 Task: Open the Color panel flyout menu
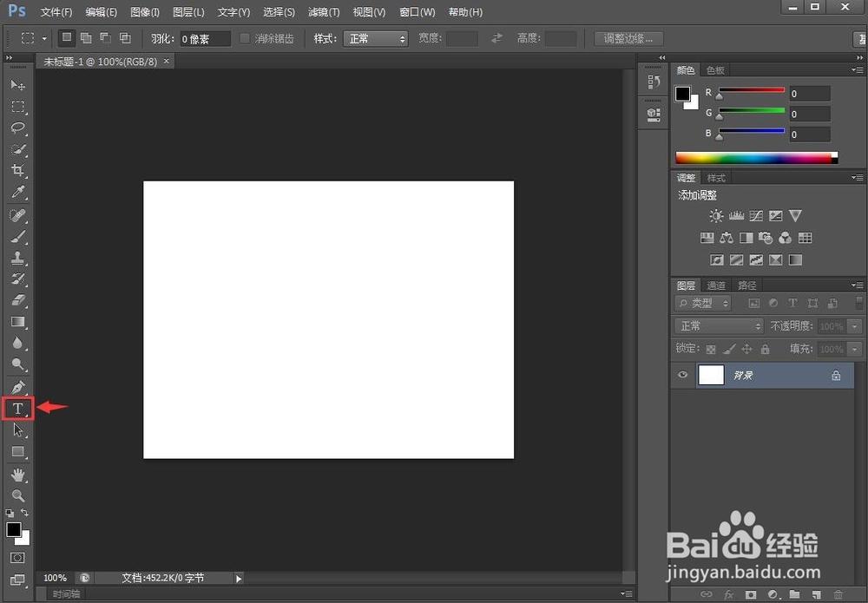pos(858,69)
